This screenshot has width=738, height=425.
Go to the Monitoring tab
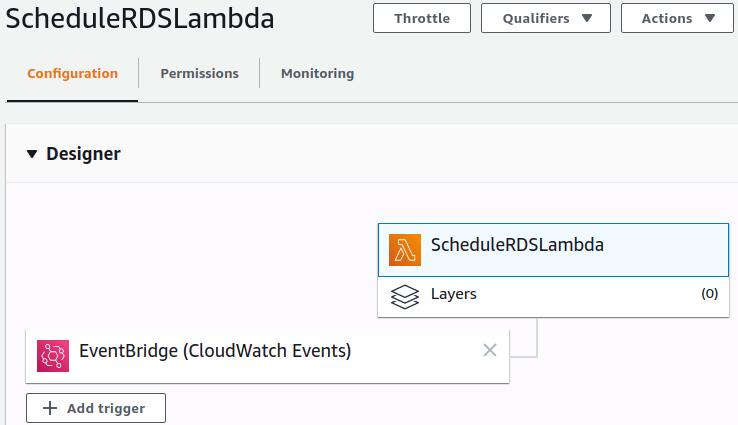(x=317, y=73)
